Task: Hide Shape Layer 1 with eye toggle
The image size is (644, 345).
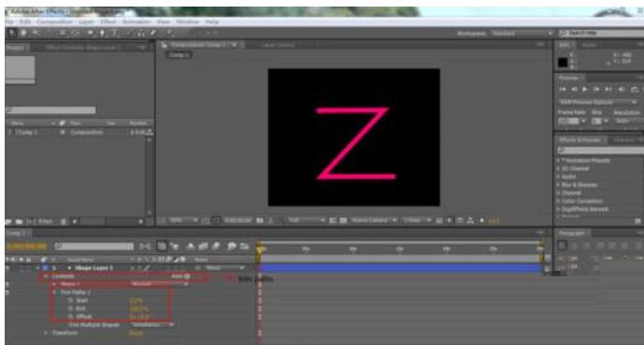Action: (x=7, y=268)
